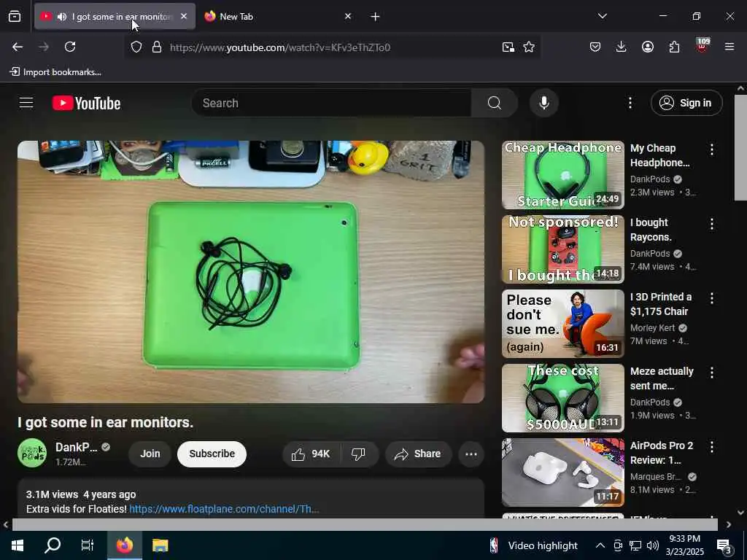This screenshot has height=560, width=747.
Task: Open Windows notification center
Action: click(724, 546)
